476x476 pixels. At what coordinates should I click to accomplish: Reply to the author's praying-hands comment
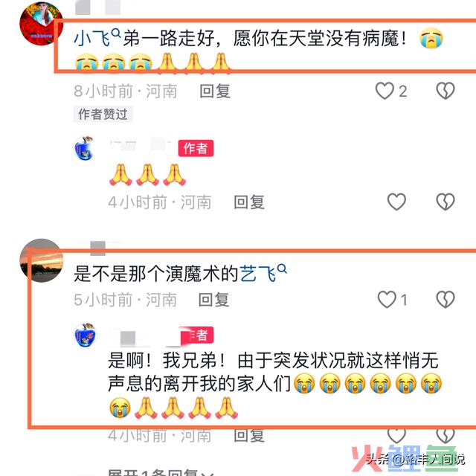pyautogui.click(x=249, y=202)
